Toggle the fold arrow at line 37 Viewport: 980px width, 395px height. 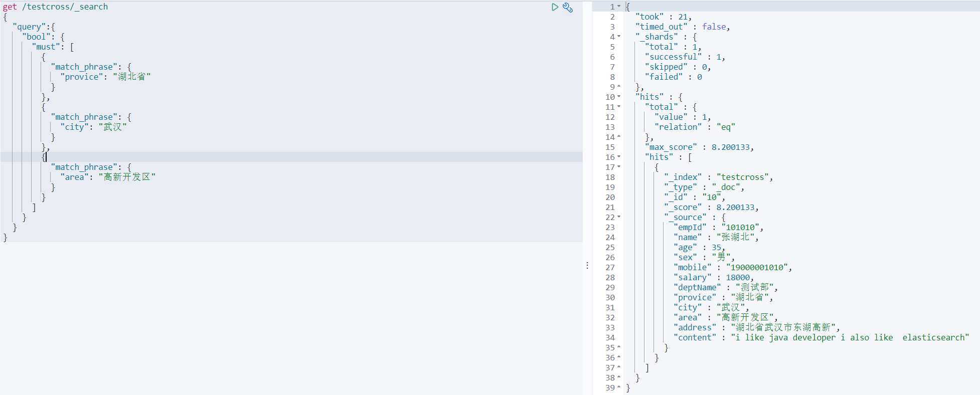619,367
